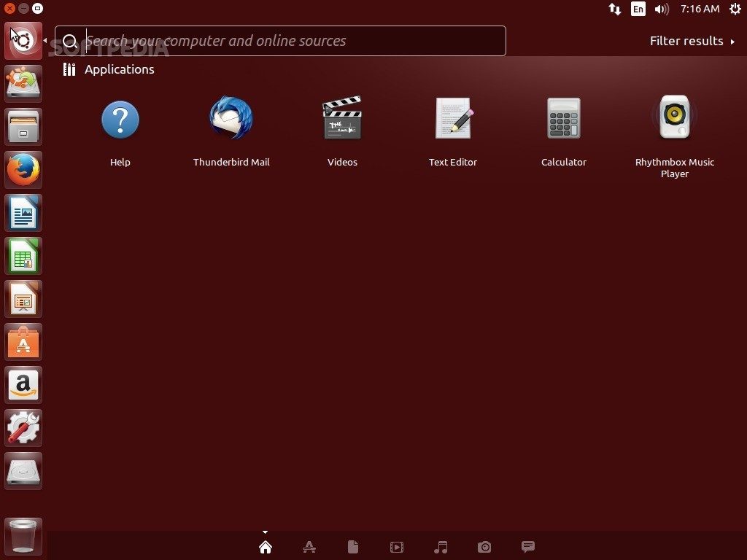Open the sound volume indicator
This screenshot has width=747, height=560.
point(662,9)
